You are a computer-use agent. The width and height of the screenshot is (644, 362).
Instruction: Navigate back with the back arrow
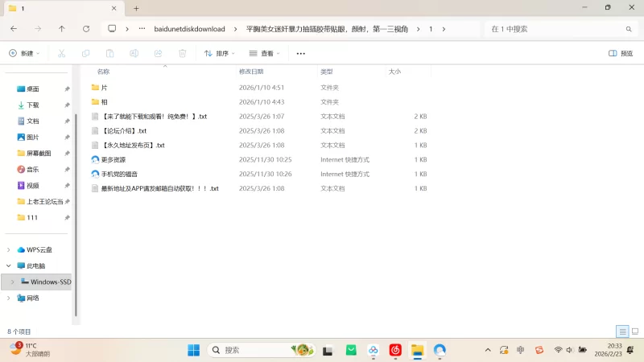click(14, 28)
